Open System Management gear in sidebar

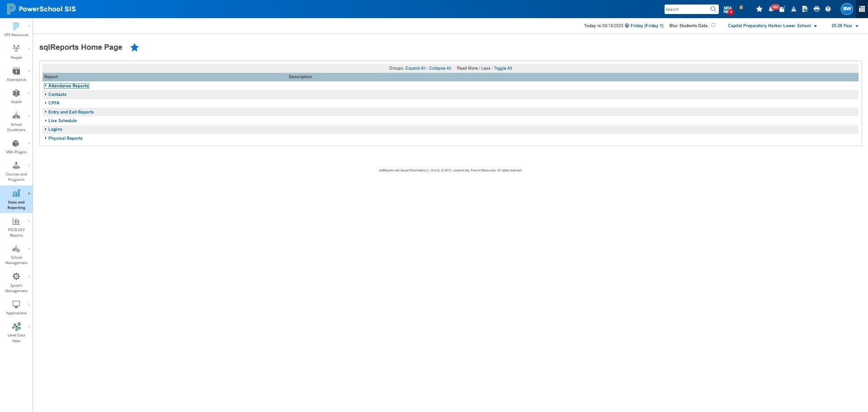pos(16,282)
